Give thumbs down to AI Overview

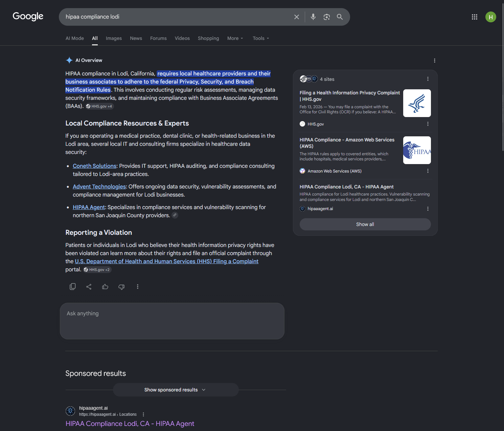tap(121, 287)
